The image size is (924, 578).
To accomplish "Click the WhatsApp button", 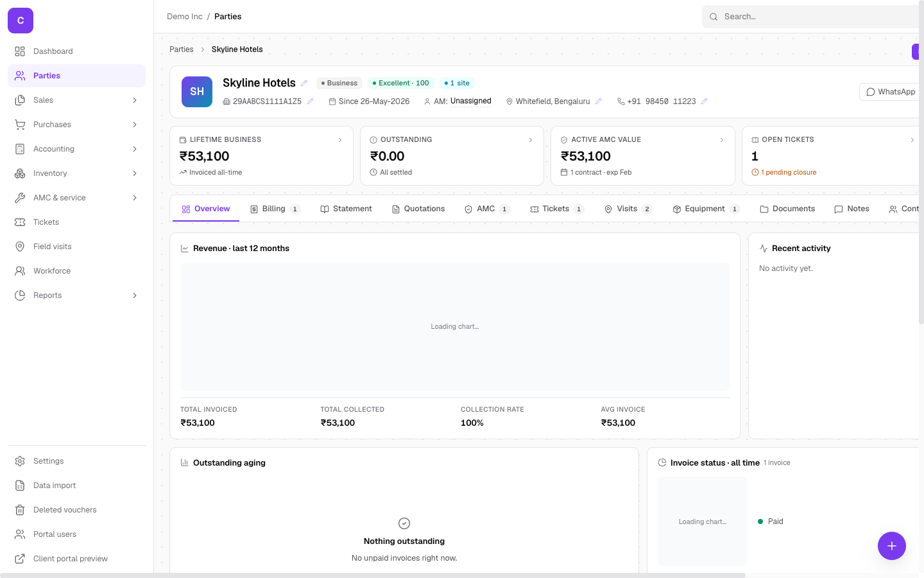I will 891,92.
